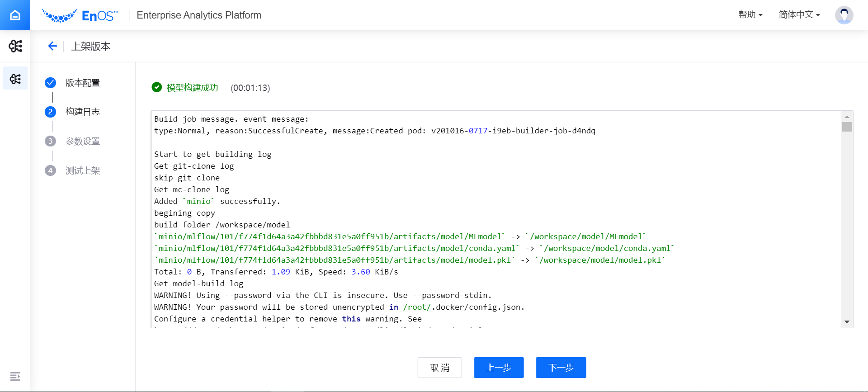
Task: Click the log scrollbar thumb
Action: click(x=847, y=127)
